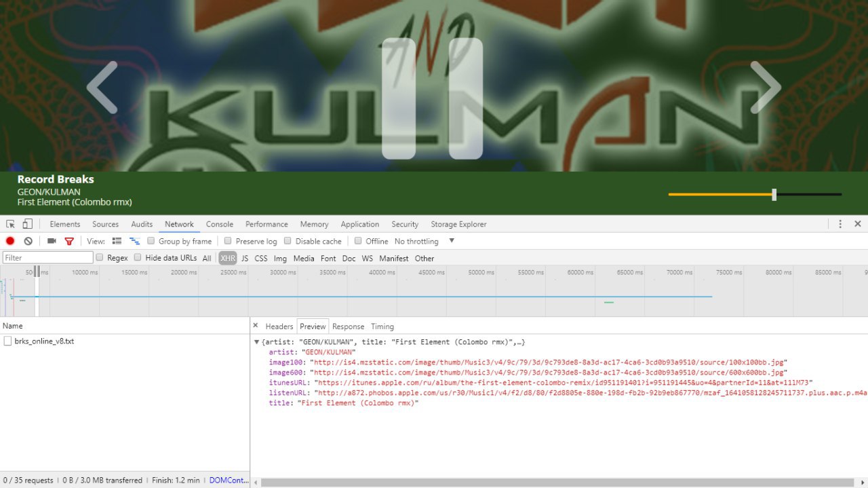Screen dimensions: 868x488
Task: Enable Group by frame checkbox
Action: (152, 241)
